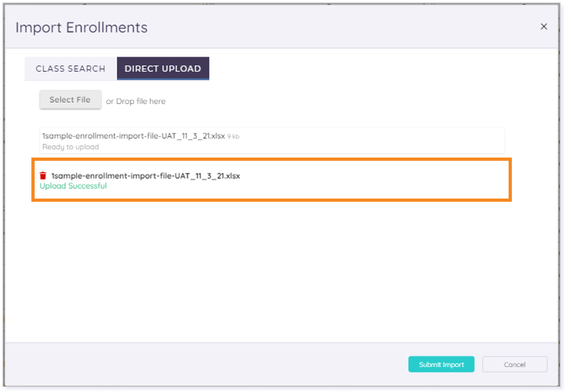Click the blank header area right of the title
The height and width of the screenshot is (392, 565).
(342, 27)
